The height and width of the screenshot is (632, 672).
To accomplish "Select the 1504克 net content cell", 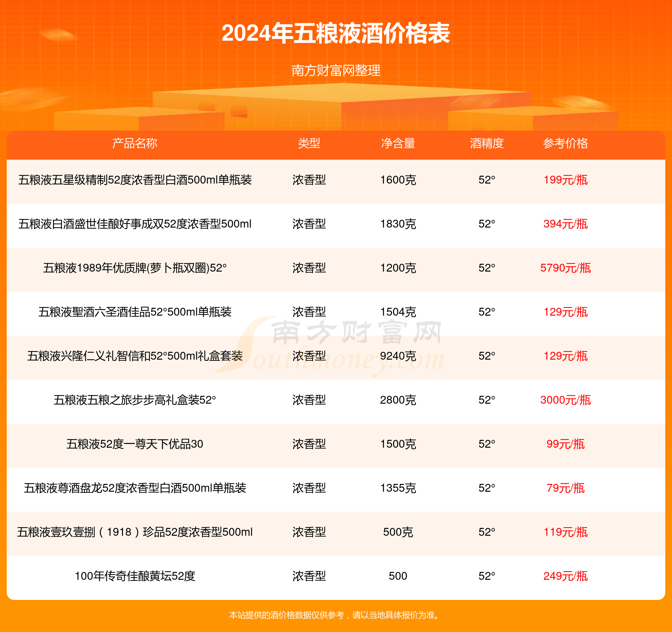I will [x=398, y=312].
